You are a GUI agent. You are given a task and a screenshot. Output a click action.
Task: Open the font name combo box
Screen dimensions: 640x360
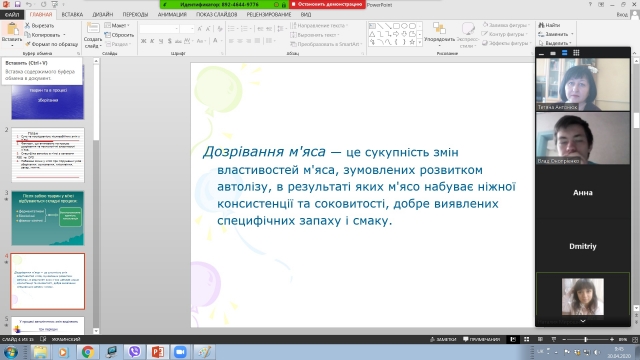coord(159,29)
